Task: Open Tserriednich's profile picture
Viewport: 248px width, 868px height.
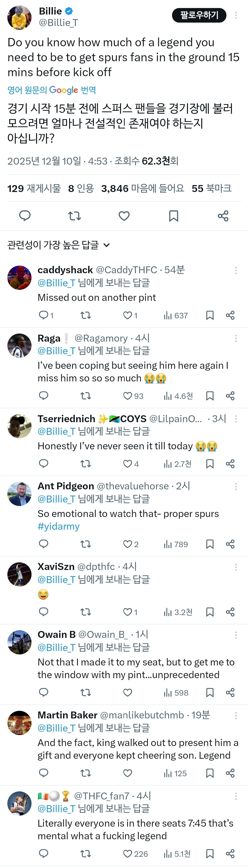Action: point(20,426)
